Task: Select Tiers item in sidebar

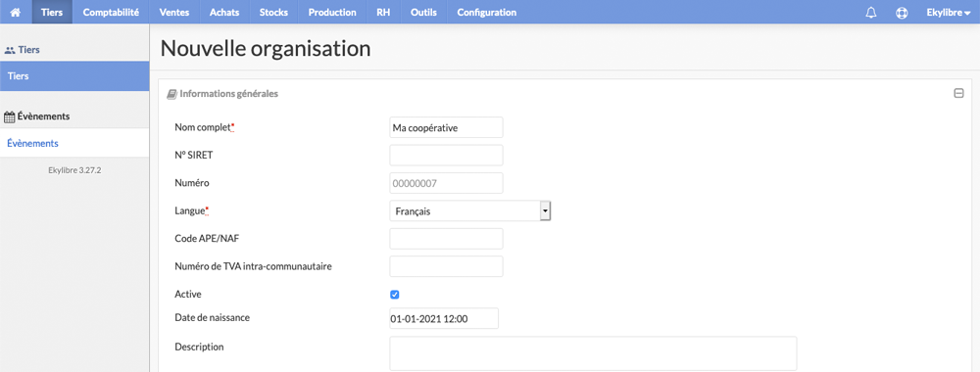Action: pyautogui.click(x=74, y=76)
